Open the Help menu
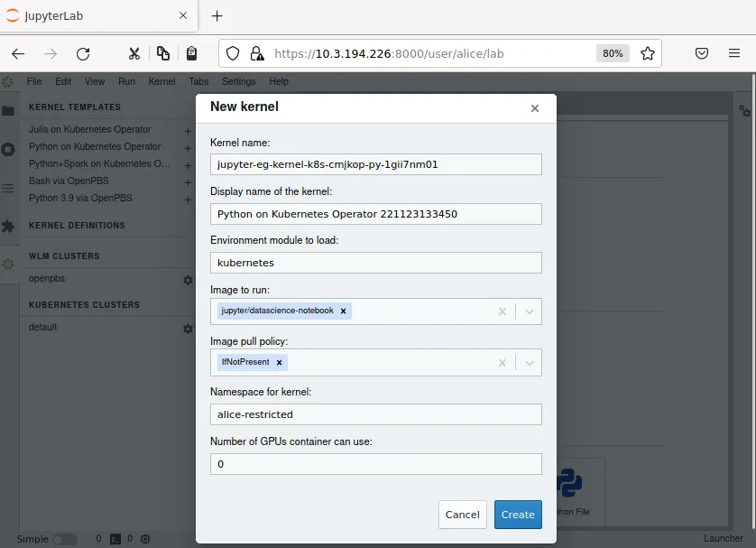Screen dimensions: 756x548 pyautogui.click(x=279, y=81)
